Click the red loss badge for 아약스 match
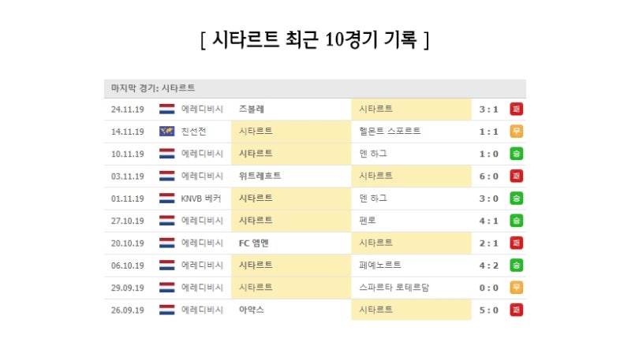Viewport: 631px width, 364px height. [517, 310]
